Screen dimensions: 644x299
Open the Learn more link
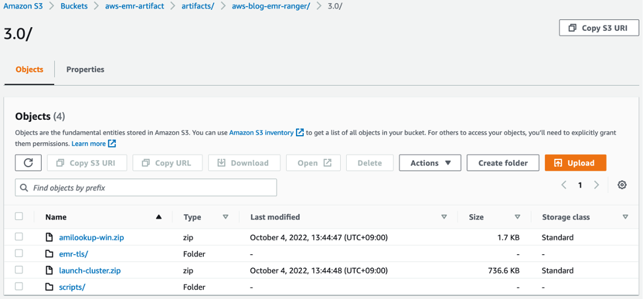click(89, 144)
